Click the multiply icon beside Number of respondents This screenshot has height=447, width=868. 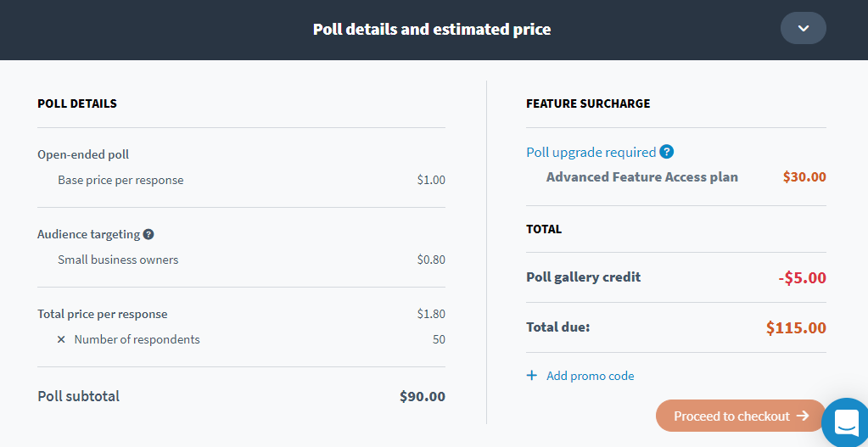[x=61, y=339]
